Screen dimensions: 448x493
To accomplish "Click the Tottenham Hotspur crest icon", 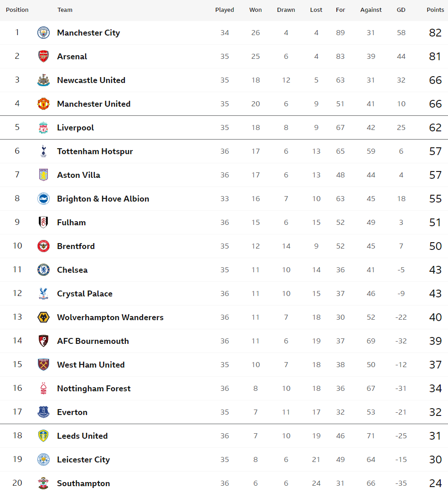I will (43, 151).
